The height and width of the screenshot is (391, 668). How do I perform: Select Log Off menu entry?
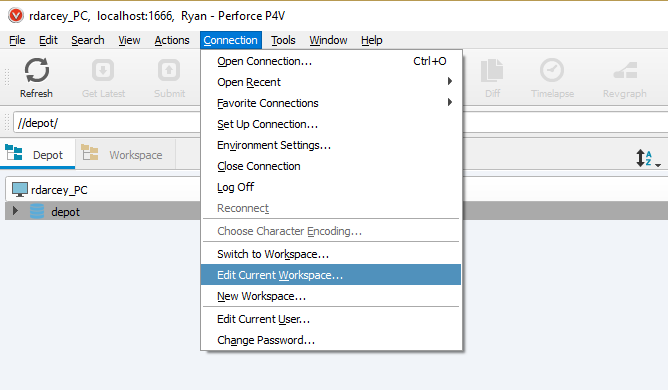331,187
